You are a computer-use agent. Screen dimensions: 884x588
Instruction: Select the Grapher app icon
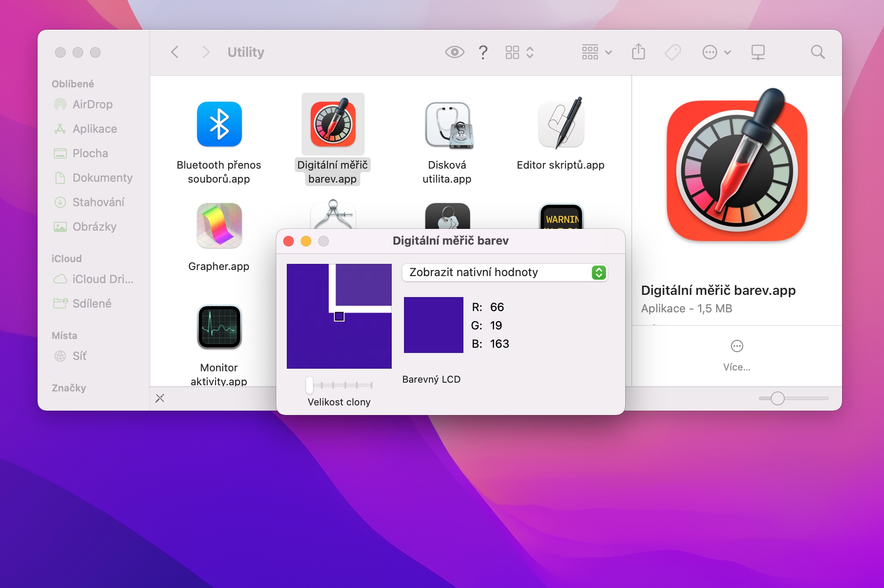point(219,225)
